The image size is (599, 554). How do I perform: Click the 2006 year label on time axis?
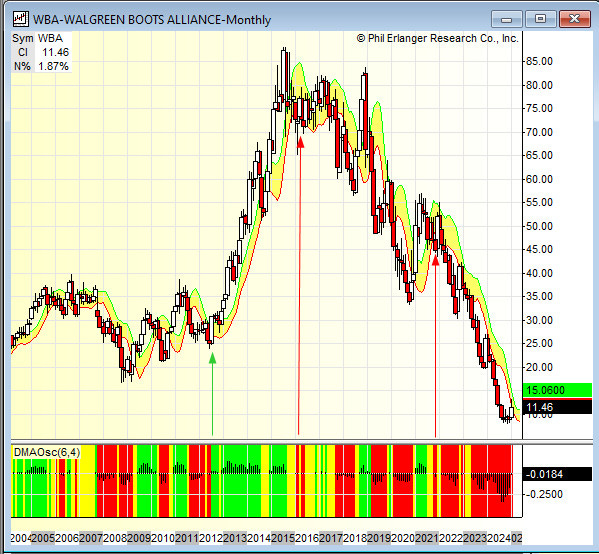[67, 538]
